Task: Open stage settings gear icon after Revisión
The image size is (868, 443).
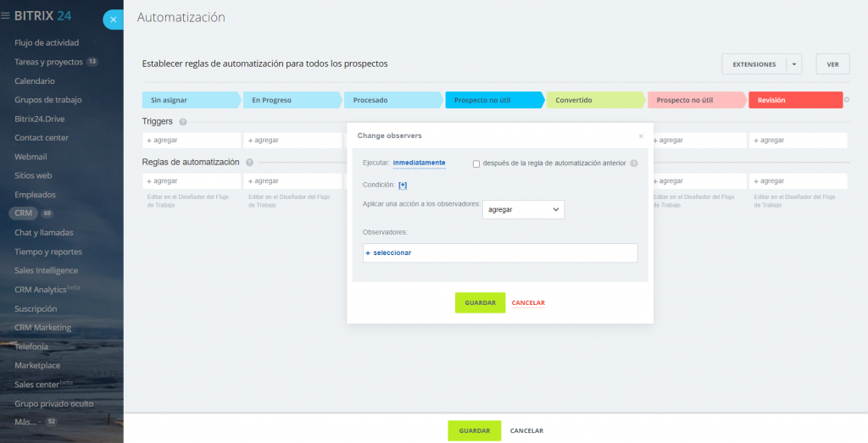Action: point(847,100)
